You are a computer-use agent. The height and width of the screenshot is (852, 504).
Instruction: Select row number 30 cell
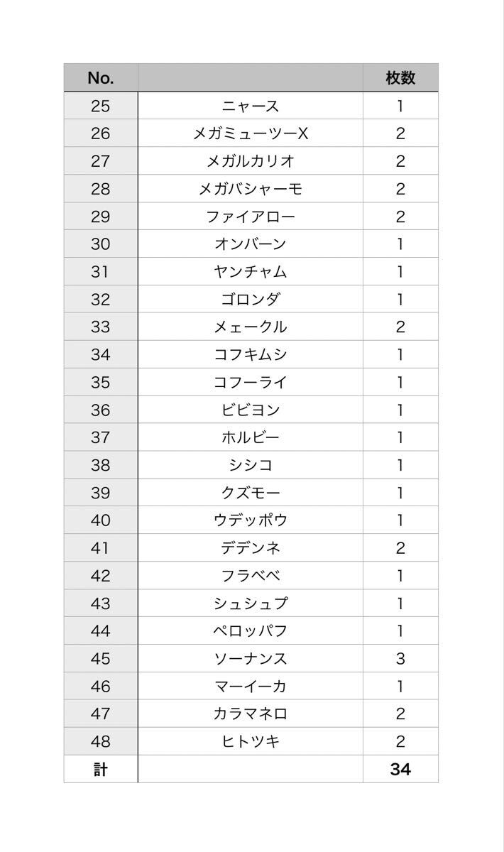101,244
